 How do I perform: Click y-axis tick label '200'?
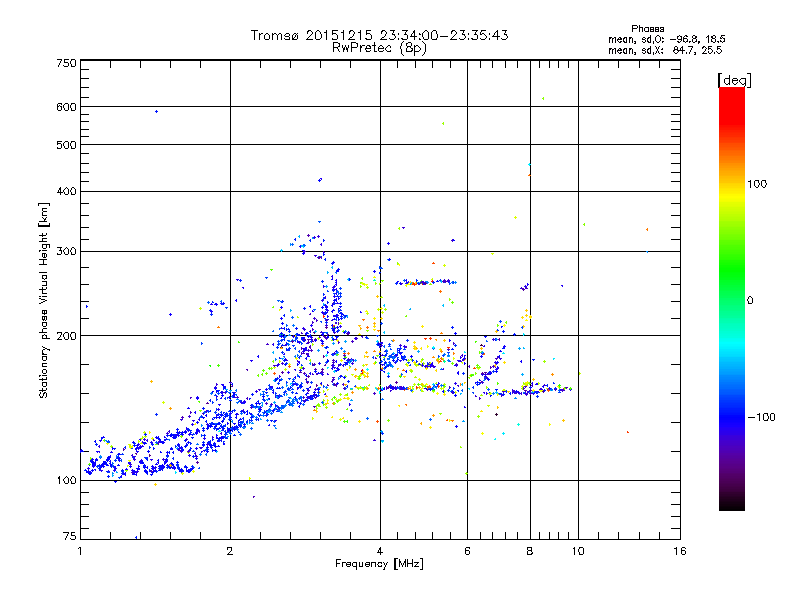point(67,336)
